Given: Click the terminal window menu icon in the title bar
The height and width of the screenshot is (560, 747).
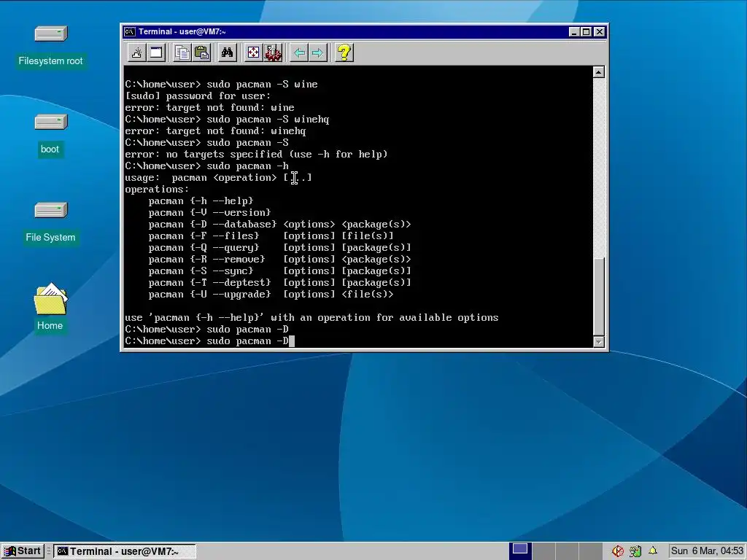Looking at the screenshot, I should click(129, 32).
